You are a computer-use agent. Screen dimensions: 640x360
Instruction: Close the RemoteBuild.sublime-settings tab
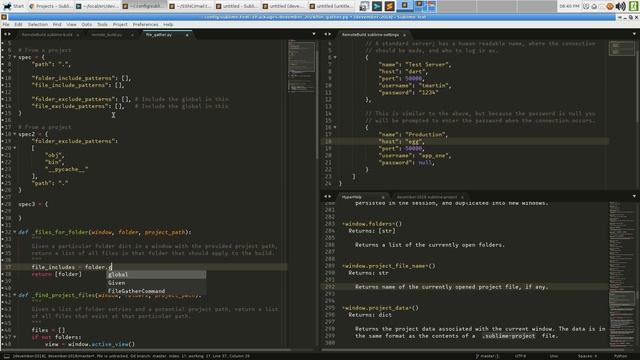coord(404,35)
